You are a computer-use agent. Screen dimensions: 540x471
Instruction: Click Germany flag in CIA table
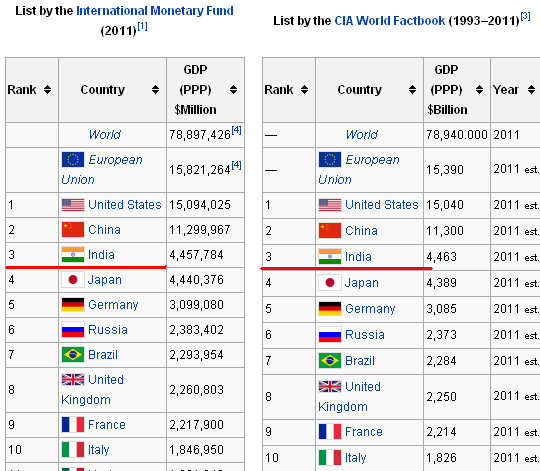(x=330, y=309)
